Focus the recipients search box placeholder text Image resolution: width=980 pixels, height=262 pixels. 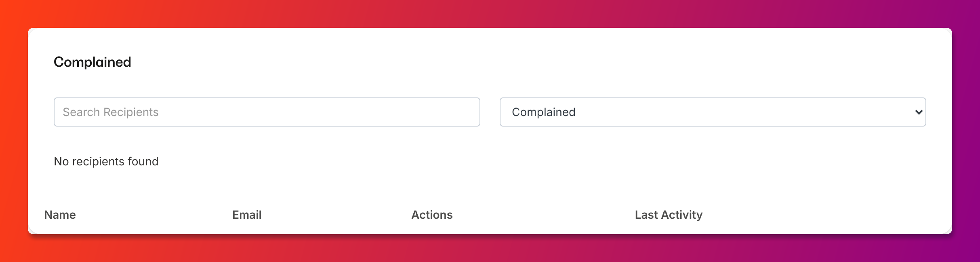pyautogui.click(x=111, y=112)
